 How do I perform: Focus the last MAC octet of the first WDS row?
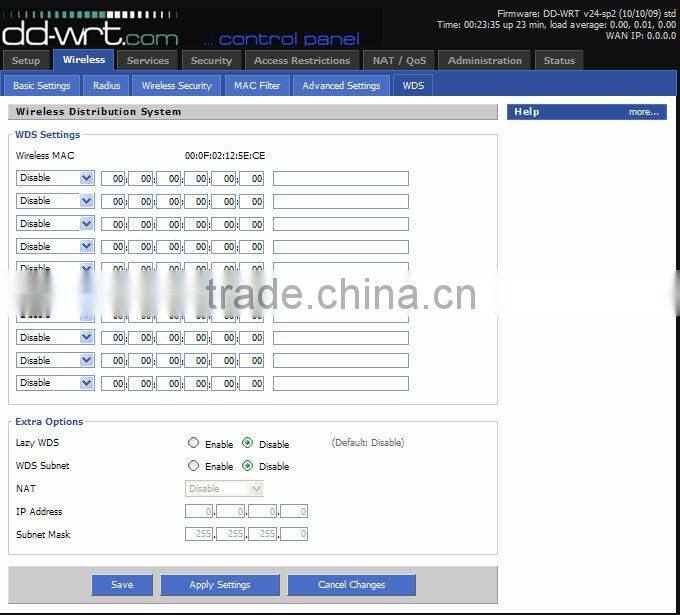point(252,178)
